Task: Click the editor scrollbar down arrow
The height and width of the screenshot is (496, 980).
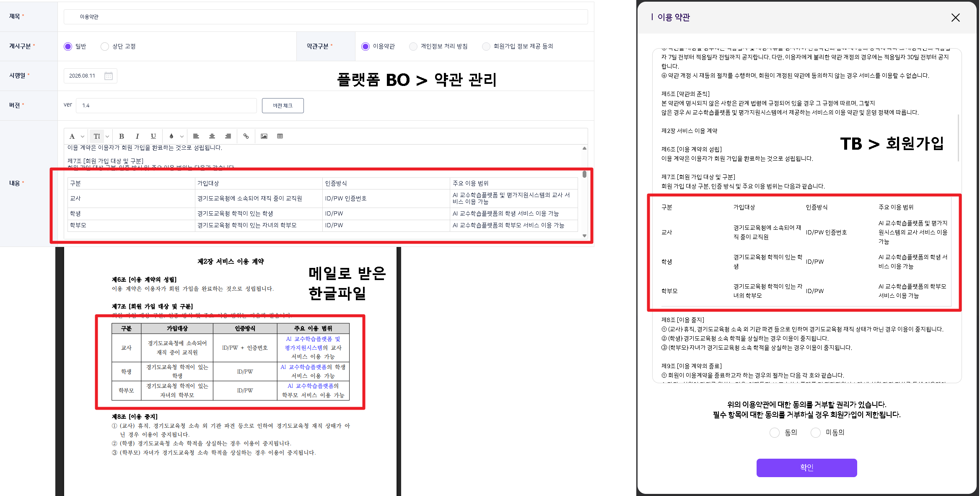Action: (584, 236)
